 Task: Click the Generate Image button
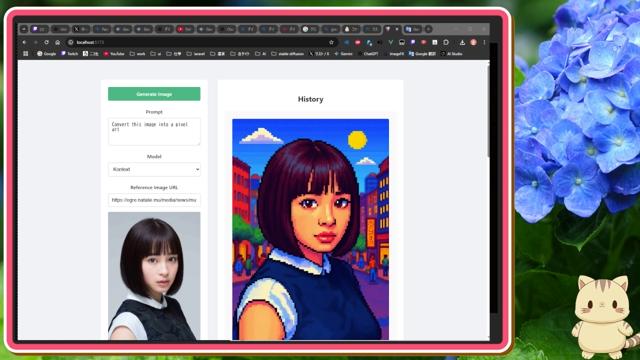(154, 94)
